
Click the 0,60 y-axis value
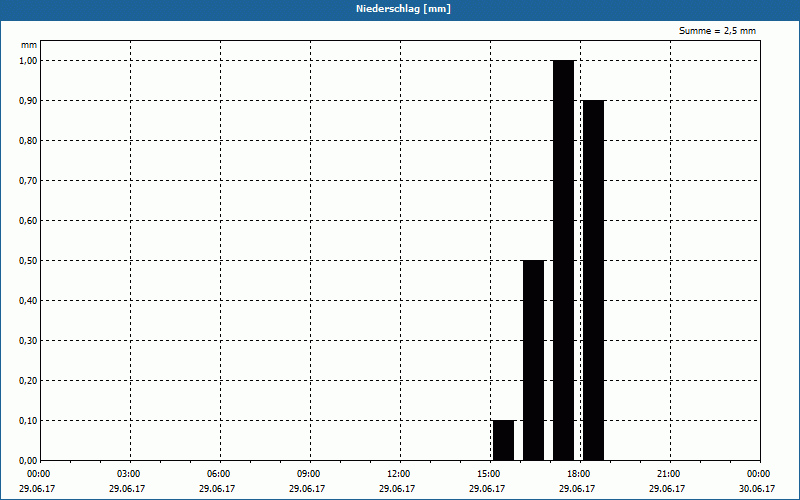pos(28,220)
